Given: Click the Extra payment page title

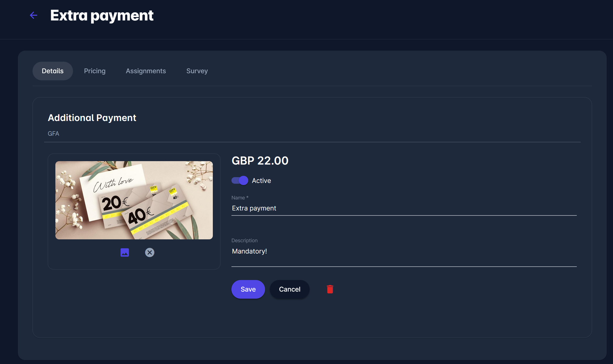Looking at the screenshot, I should (x=102, y=15).
